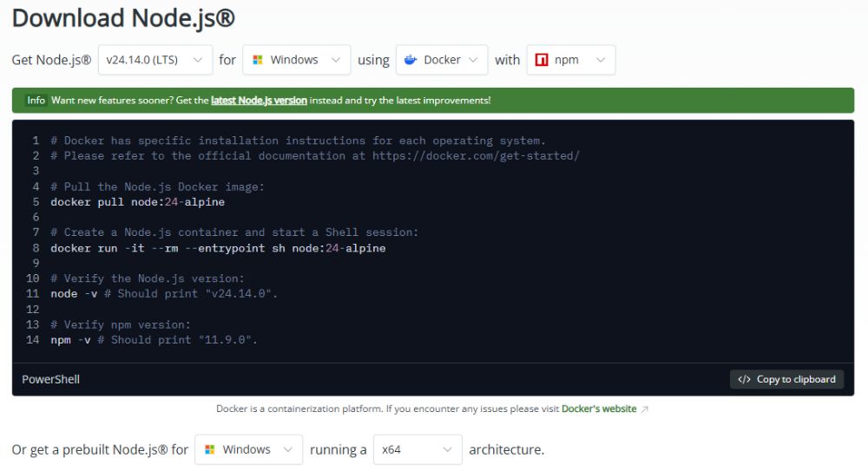Click the external link arrow after Docker's website
Viewport: 868px width, 471px height.
point(644,409)
